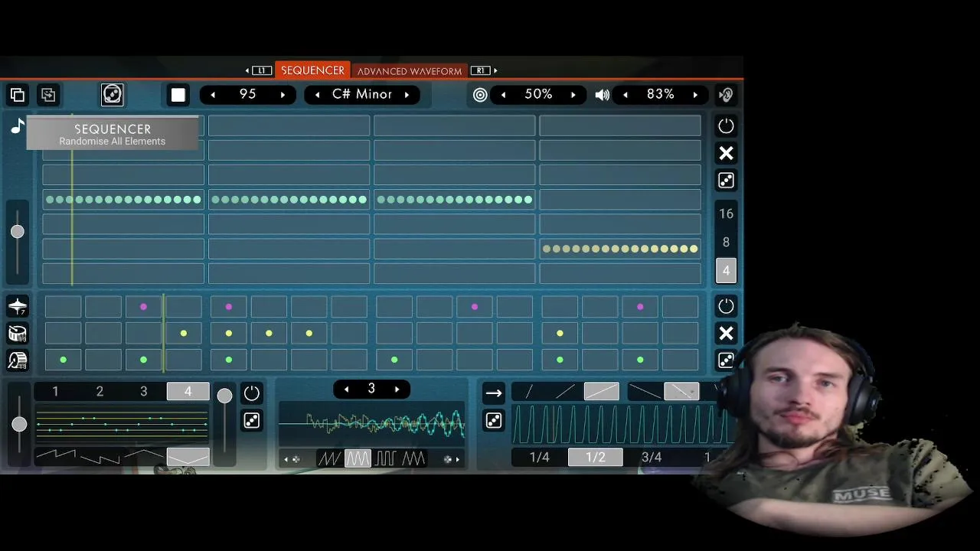980x551 pixels.
Task: Click the cymbal drum track icon
Action: 17,307
